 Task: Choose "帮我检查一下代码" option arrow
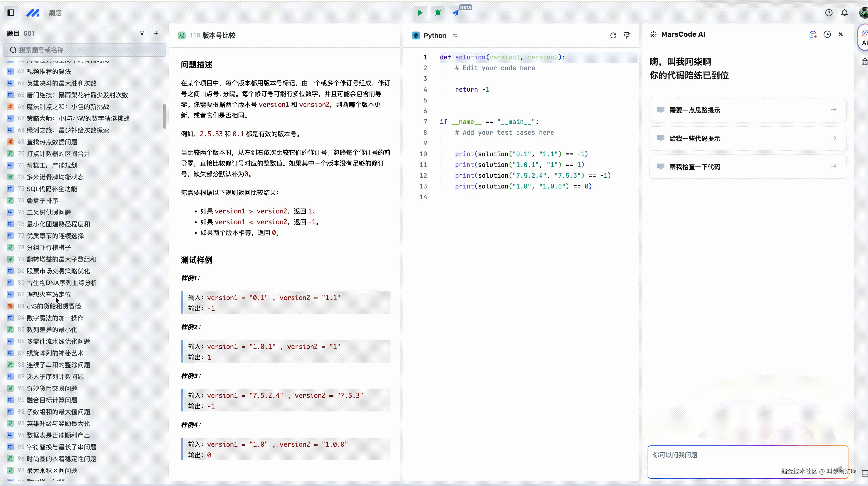[834, 166]
